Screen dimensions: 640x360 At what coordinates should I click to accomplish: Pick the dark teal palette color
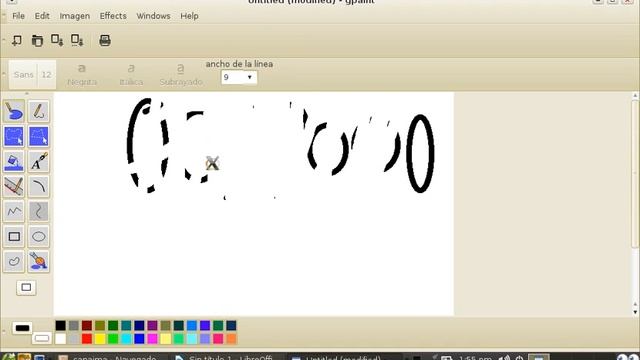click(x=126, y=325)
